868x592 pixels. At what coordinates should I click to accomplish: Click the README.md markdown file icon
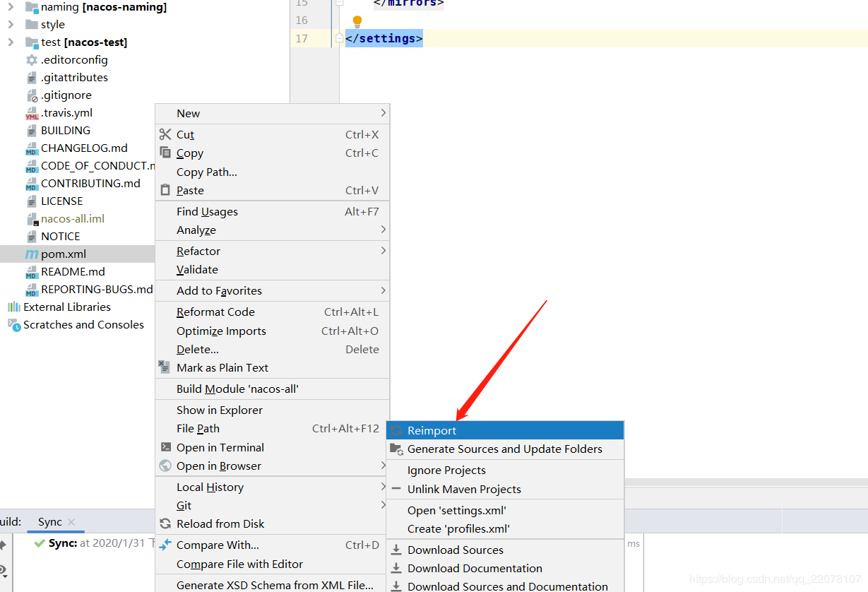click(x=32, y=272)
